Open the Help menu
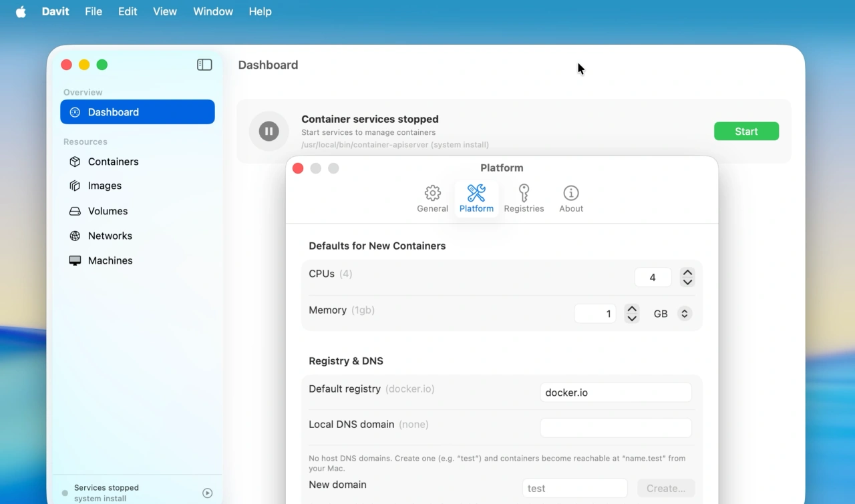 point(260,11)
